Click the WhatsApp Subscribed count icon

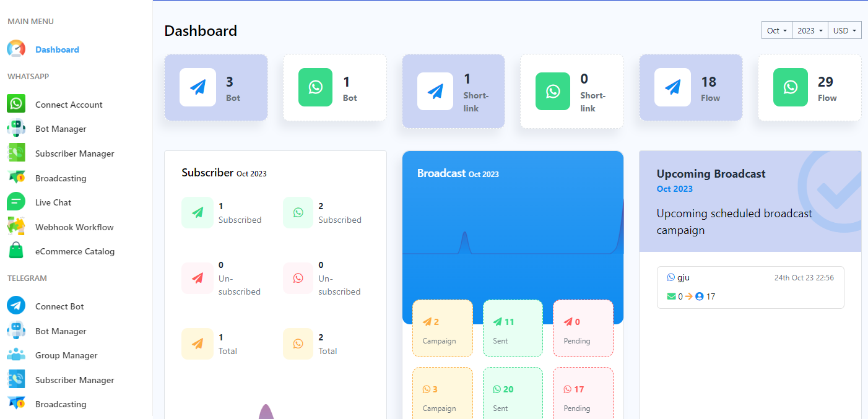click(x=298, y=213)
